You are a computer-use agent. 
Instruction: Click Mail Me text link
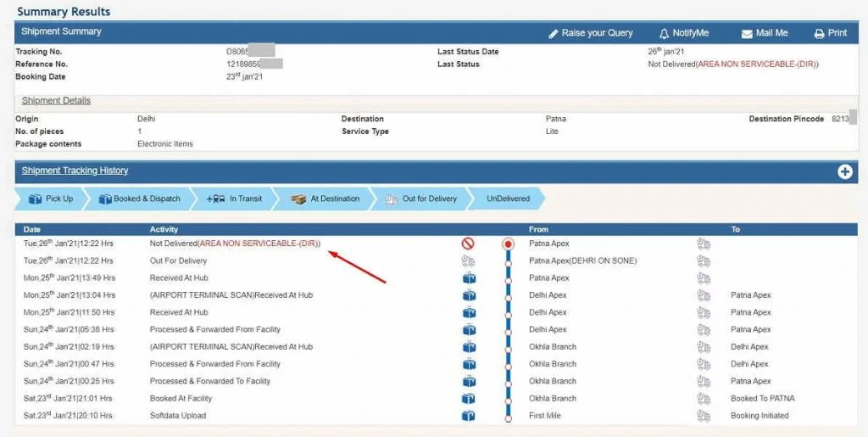pos(771,33)
